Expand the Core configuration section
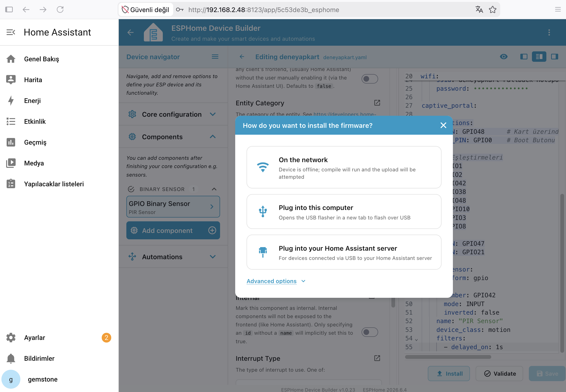The height and width of the screenshot is (392, 566). tap(173, 114)
